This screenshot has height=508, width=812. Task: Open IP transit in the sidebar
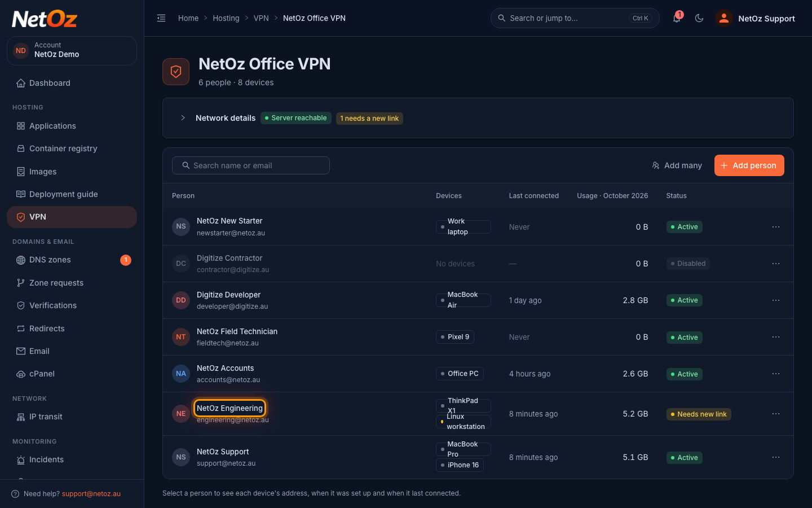(72, 417)
